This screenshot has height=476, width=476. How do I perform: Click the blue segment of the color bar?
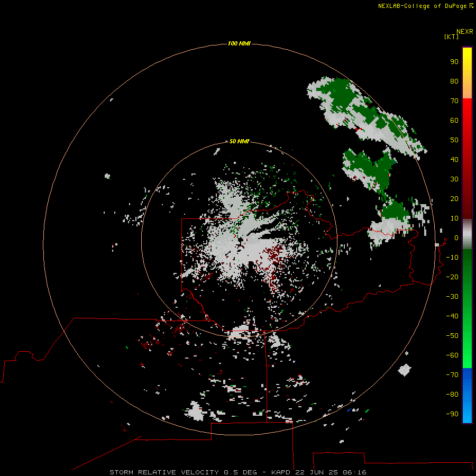[x=467, y=396]
